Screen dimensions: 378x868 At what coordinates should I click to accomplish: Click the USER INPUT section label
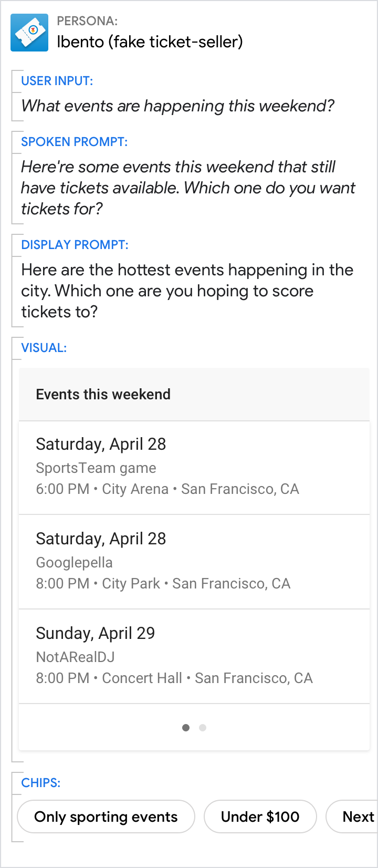(x=57, y=81)
